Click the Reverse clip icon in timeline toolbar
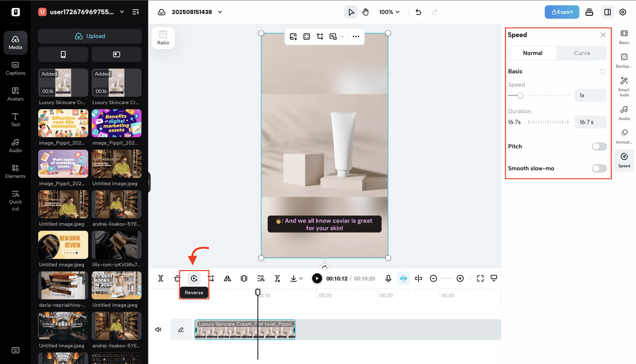This screenshot has height=364, width=636. [x=194, y=279]
